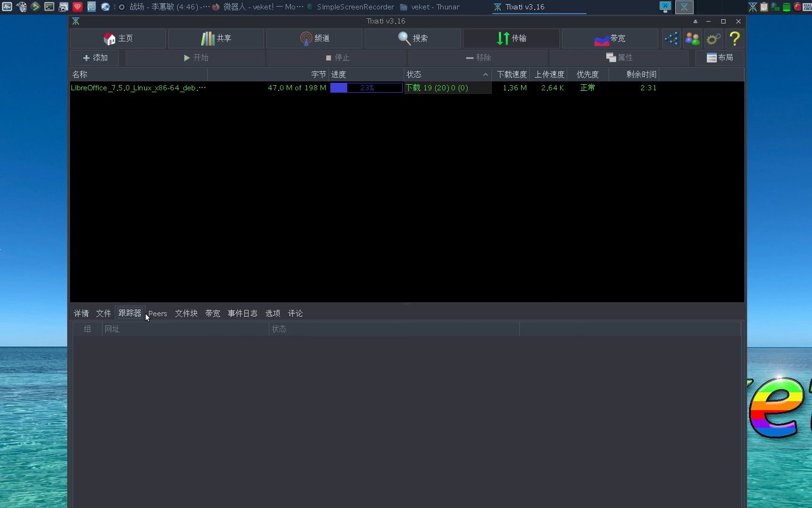812x508 pixels.
Task: Select the 跟踪器 (Trackers) tab
Action: click(130, 313)
